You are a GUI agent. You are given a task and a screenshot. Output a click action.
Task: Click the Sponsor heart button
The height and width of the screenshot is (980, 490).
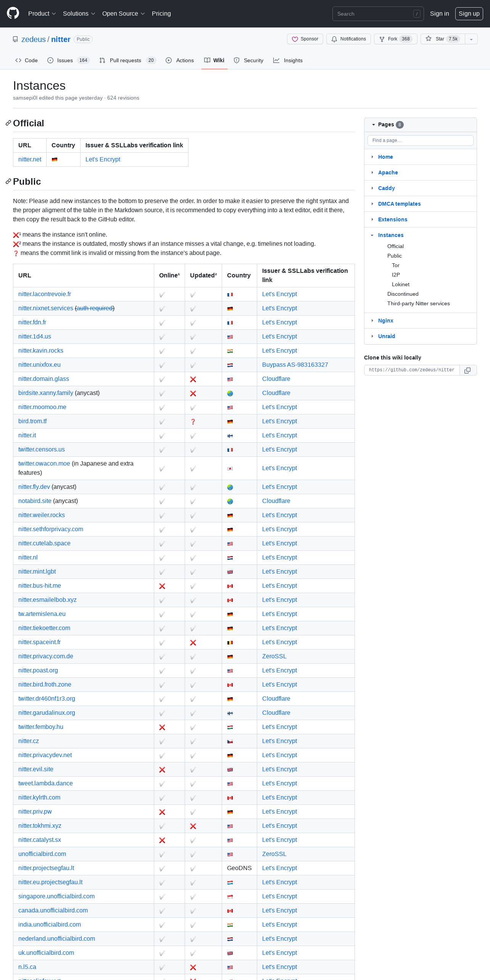point(305,39)
